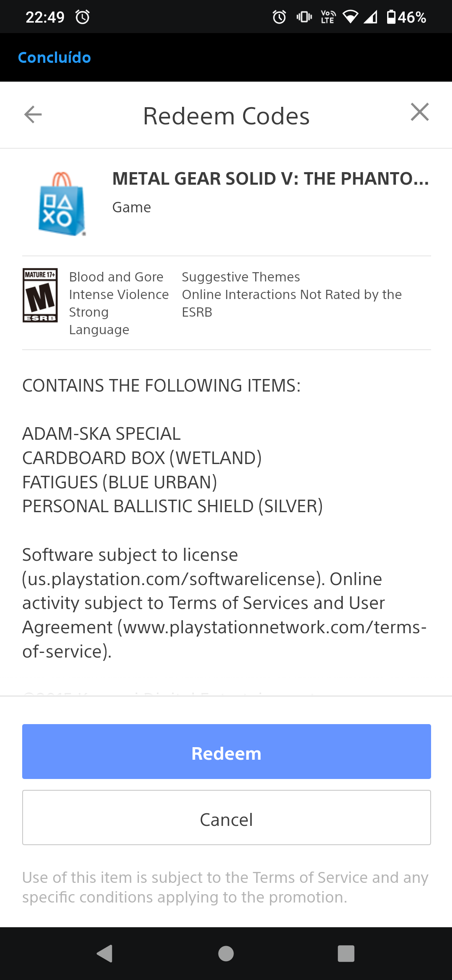Tap the Wi-Fi signal icon in status bar
This screenshot has width=452, height=980.
[350, 17]
